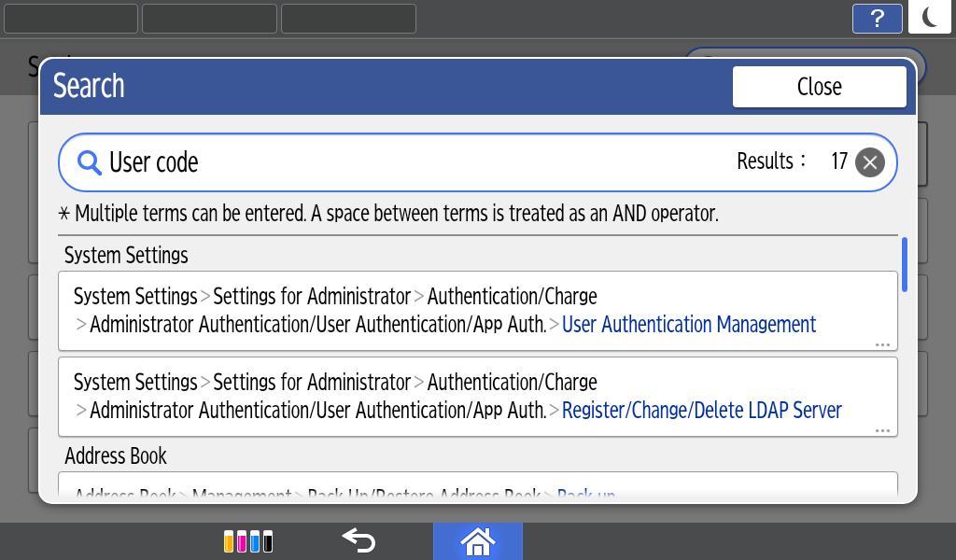Select the rightmost blank tab in top bar
The width and height of the screenshot is (956, 560).
348,19
